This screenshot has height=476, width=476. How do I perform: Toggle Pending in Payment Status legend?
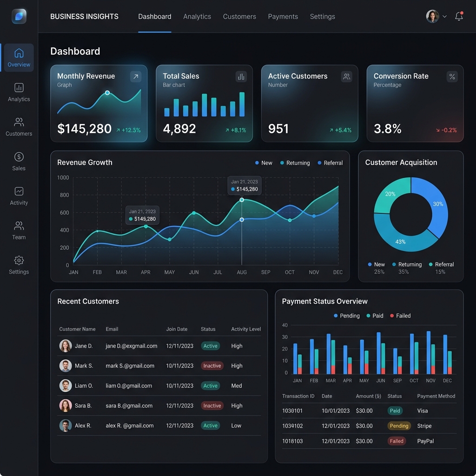pyautogui.click(x=346, y=316)
